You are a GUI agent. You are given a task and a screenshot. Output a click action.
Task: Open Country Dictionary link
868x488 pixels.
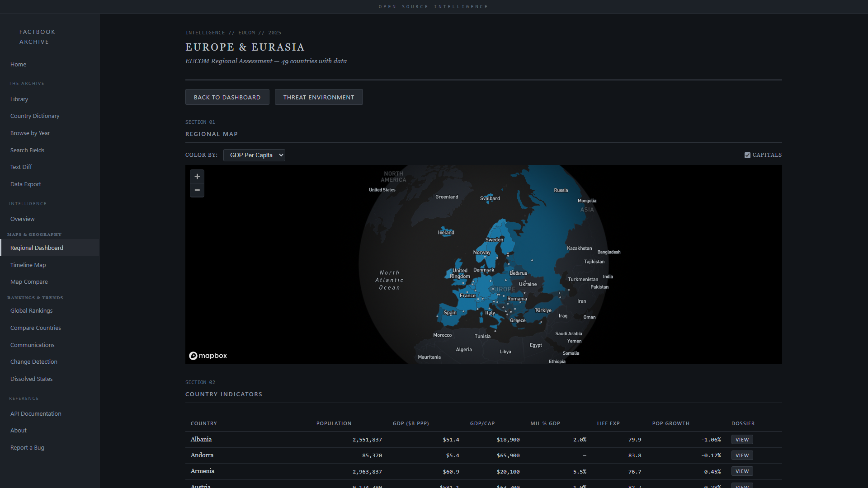click(35, 116)
